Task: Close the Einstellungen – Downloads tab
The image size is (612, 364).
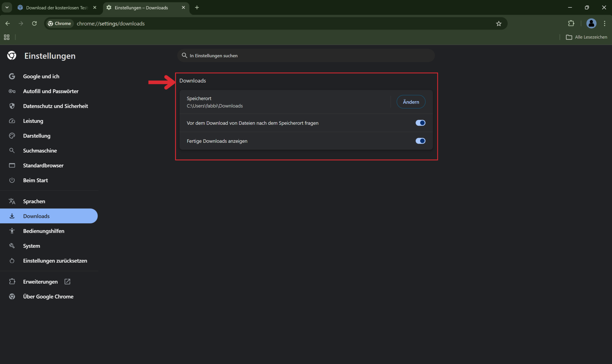Action: coord(183,8)
